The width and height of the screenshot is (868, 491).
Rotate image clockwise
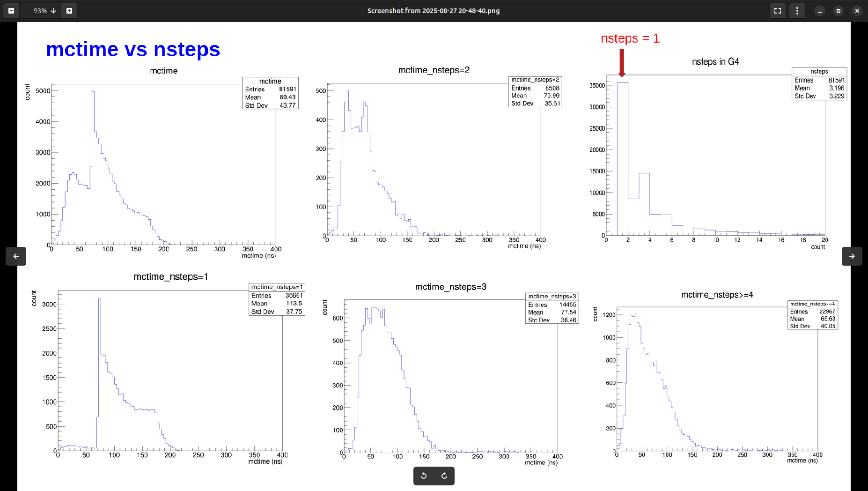[x=444, y=476]
